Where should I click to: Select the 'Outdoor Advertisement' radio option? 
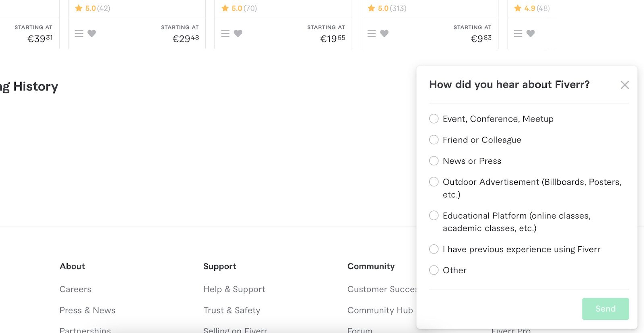[434, 182]
